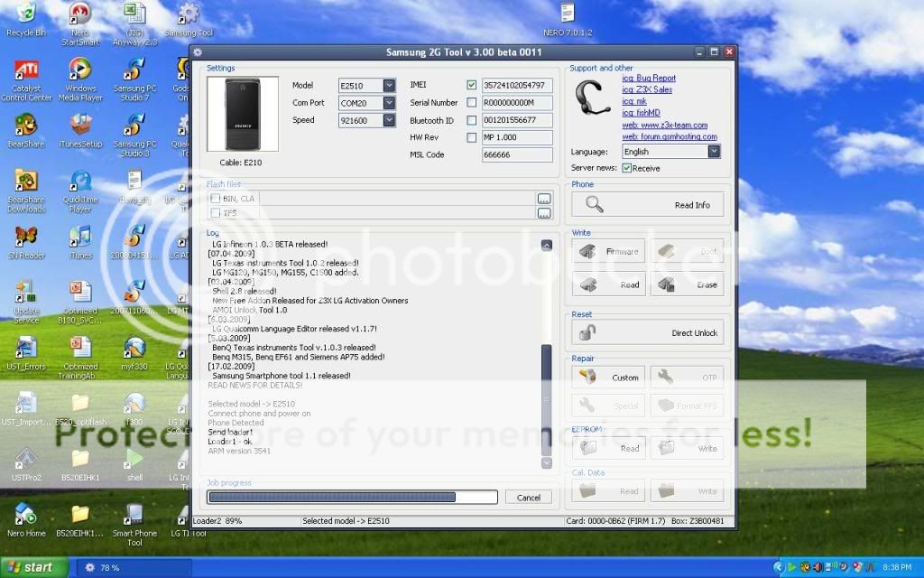924x578 pixels.
Task: Toggle the Server news Receive checkbox
Action: pyautogui.click(x=627, y=168)
